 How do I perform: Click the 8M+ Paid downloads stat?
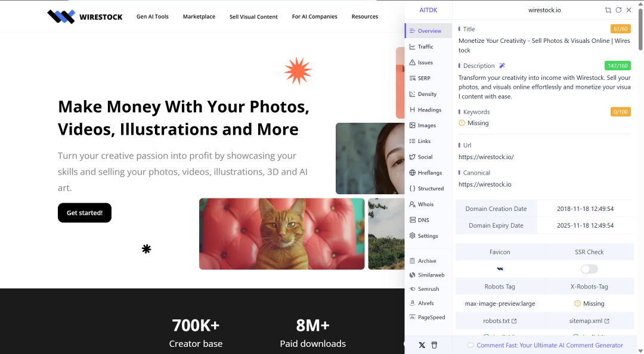tap(313, 333)
